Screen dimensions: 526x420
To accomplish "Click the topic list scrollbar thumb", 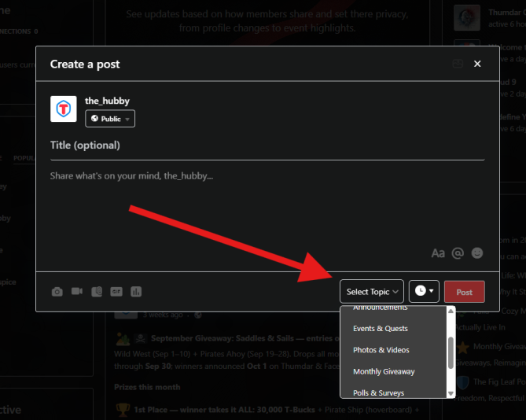I will pos(451,352).
